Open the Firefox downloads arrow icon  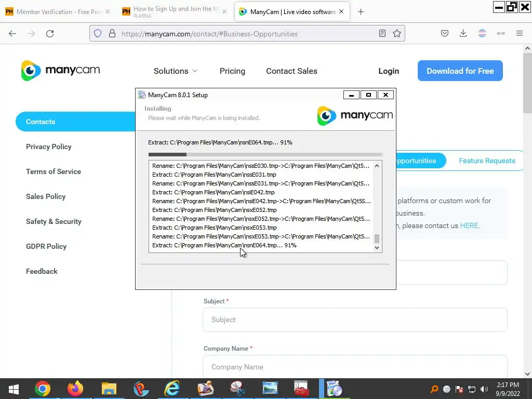[463, 33]
